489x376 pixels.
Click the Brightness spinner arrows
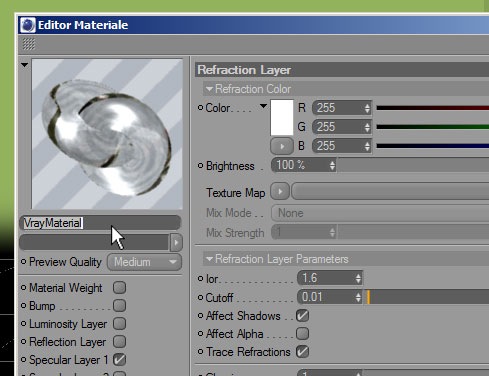point(332,165)
